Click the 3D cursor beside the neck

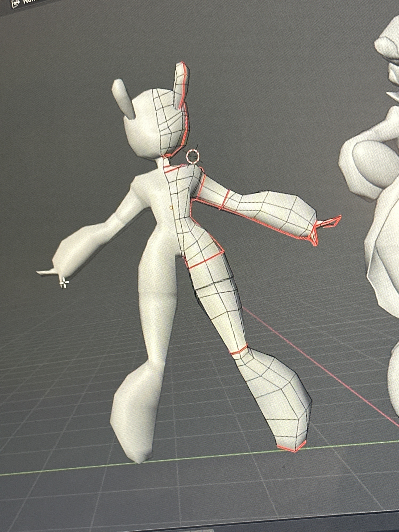192,156
